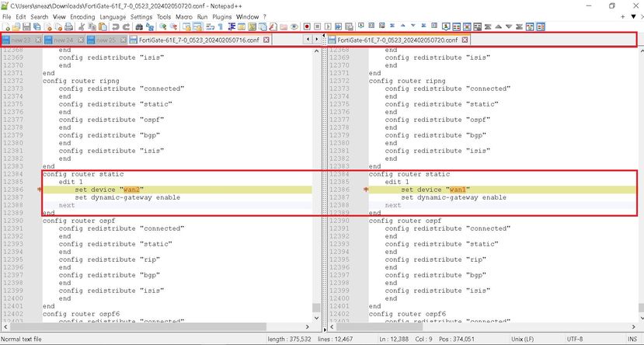Click left pane horizontal scrollbar left arrow
644x345 pixels.
(5, 327)
